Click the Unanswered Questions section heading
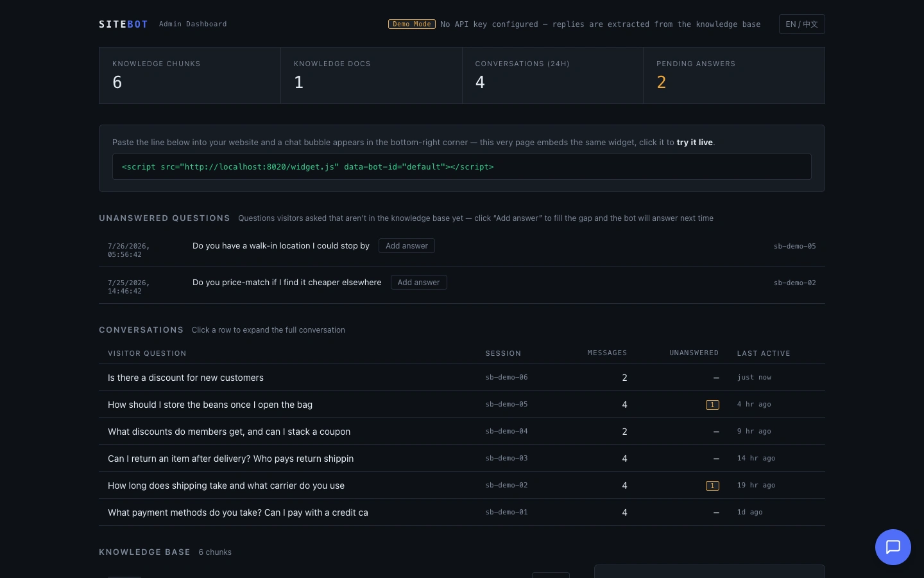The image size is (924, 578). coord(164,218)
